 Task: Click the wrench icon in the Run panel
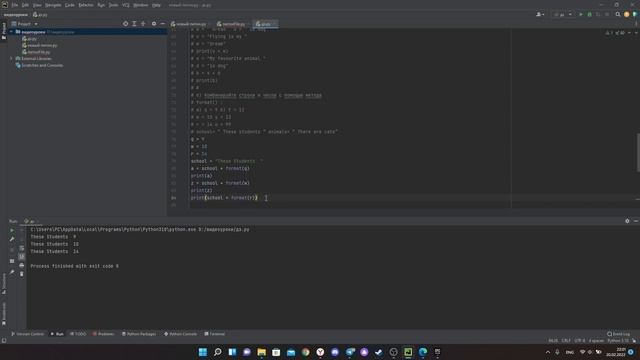12,239
